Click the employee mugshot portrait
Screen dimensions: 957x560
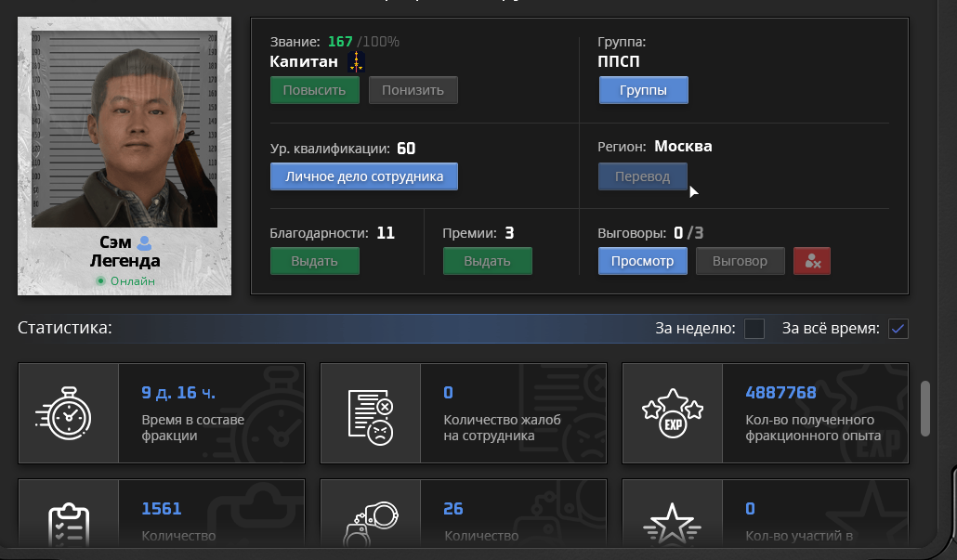pos(125,129)
